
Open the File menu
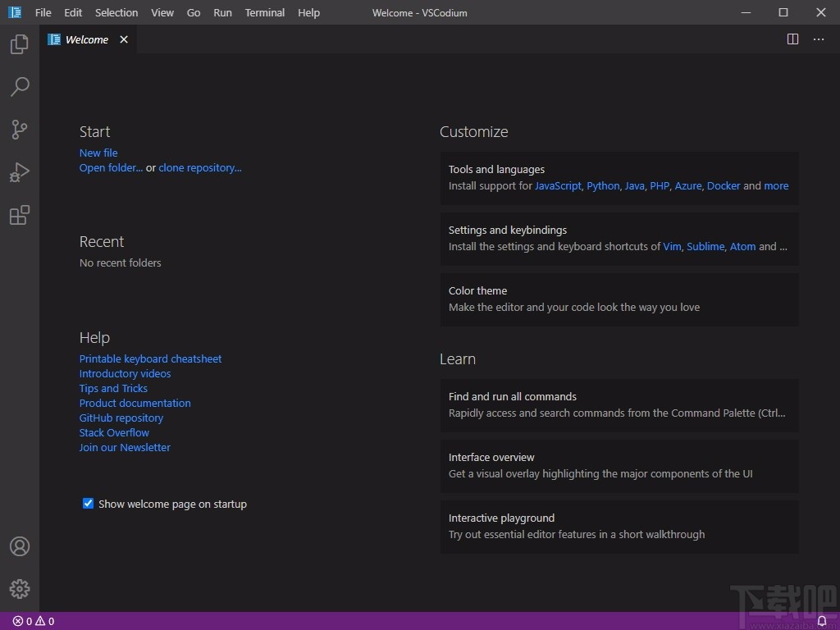[x=43, y=12]
